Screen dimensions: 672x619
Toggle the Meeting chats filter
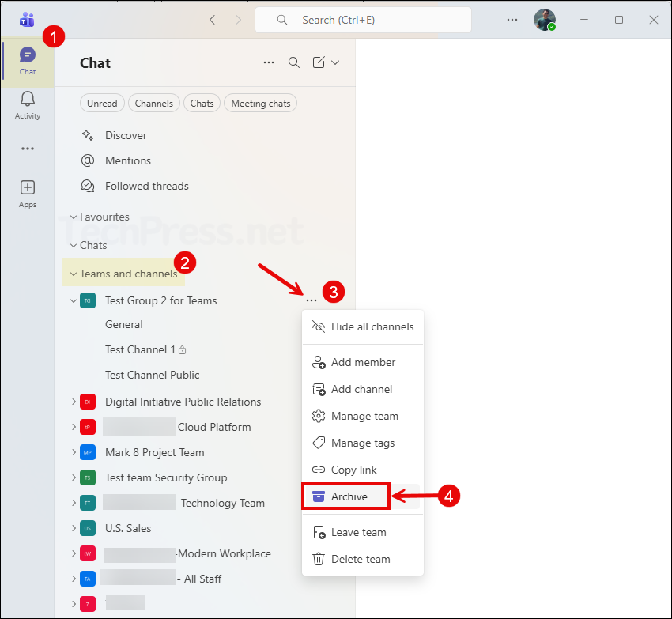pos(259,103)
